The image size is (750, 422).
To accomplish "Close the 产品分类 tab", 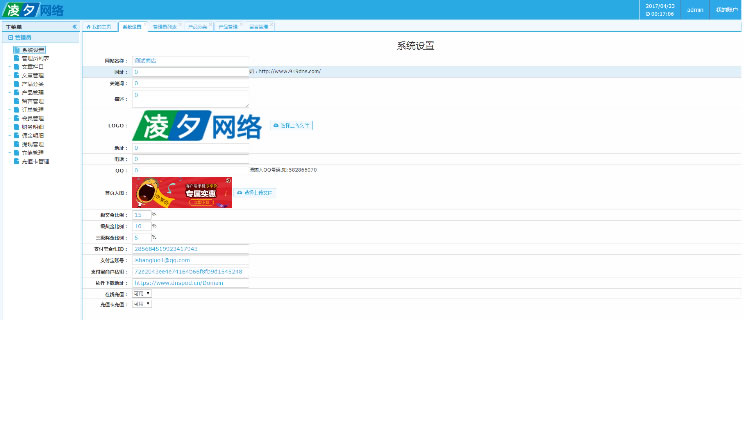I will click(210, 24).
